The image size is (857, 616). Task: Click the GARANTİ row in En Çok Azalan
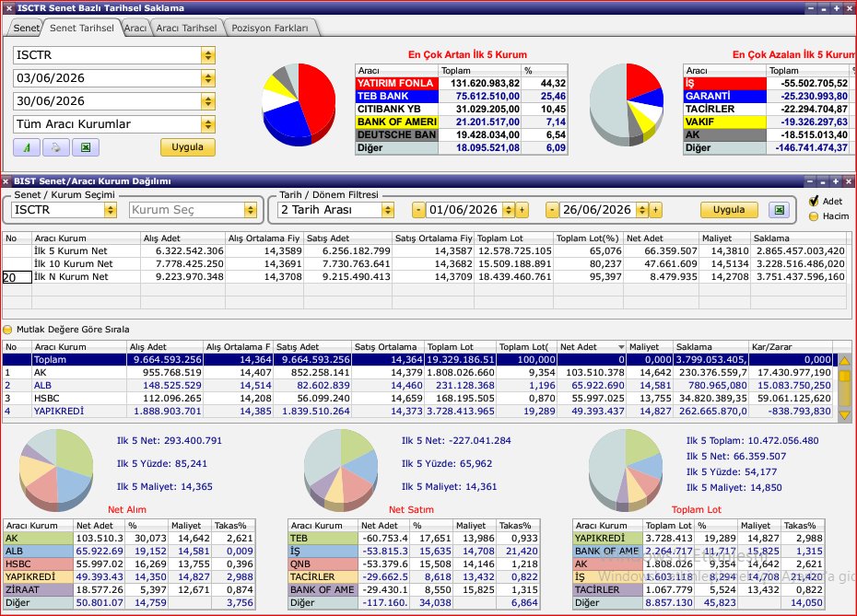pyautogui.click(x=768, y=96)
